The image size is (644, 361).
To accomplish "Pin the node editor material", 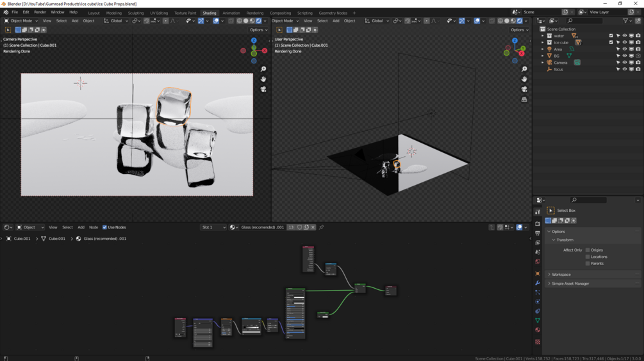I will pos(322,227).
